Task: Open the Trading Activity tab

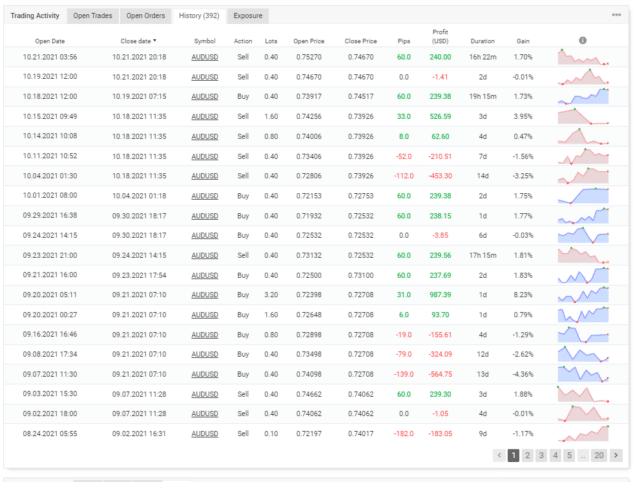Action: coord(35,16)
